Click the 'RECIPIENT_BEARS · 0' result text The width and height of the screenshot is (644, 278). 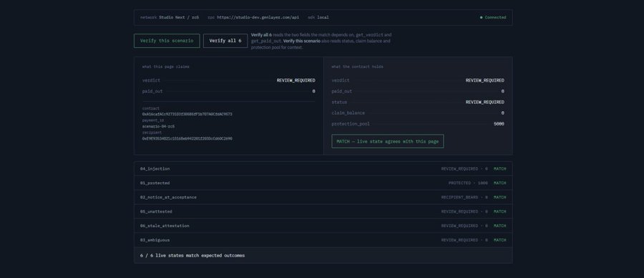click(464, 198)
